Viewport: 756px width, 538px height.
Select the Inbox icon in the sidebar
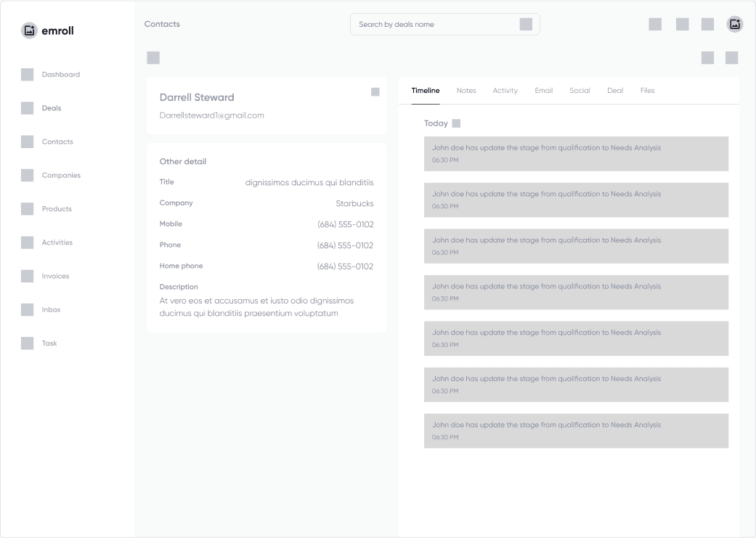tap(28, 309)
